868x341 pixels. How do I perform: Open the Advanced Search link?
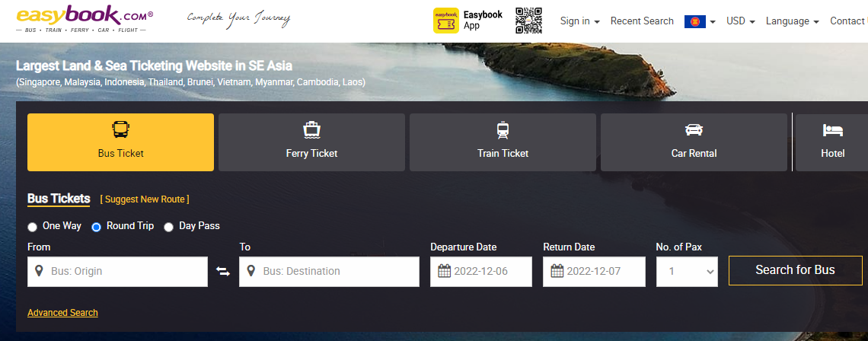(x=62, y=313)
